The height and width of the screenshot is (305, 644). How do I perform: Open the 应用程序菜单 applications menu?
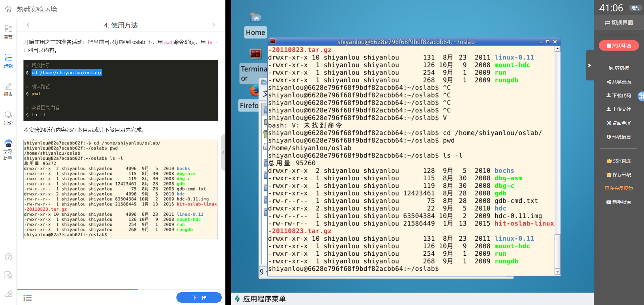[260, 299]
